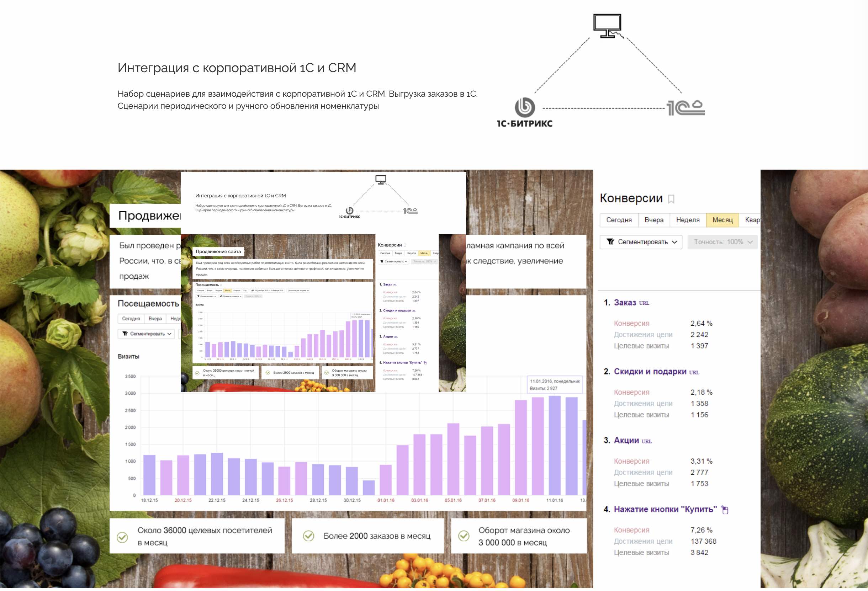
Task: Click the 1С-Битрикс logo
Action: (x=525, y=112)
